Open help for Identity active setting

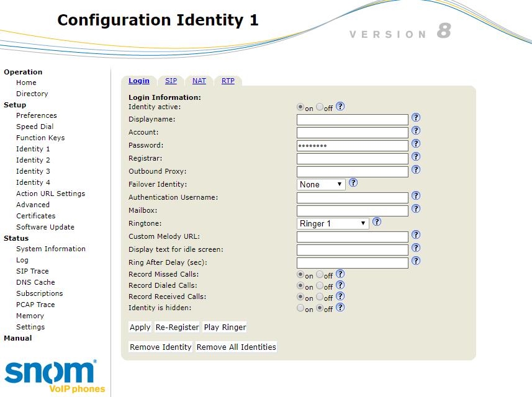[x=340, y=107]
